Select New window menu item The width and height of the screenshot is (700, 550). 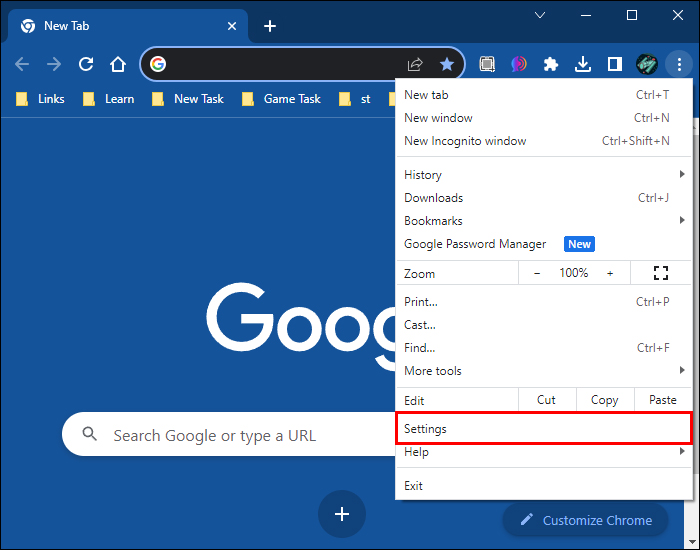[x=544, y=118]
